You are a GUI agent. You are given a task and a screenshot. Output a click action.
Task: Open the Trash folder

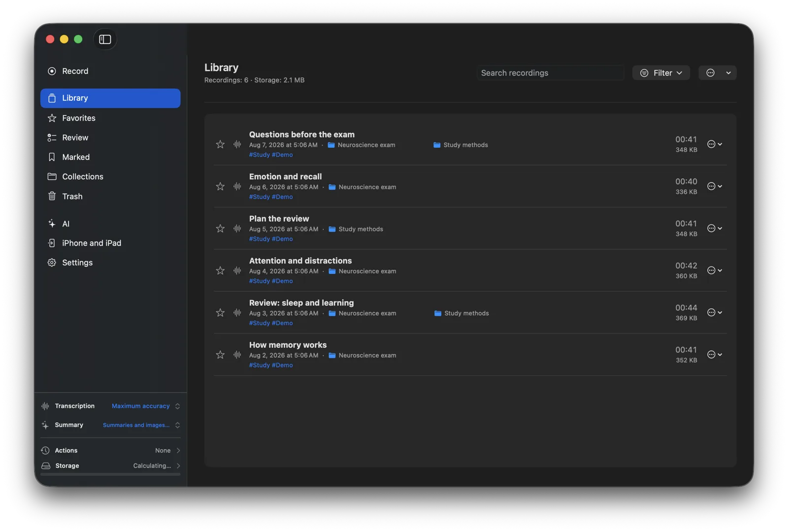pos(110,197)
